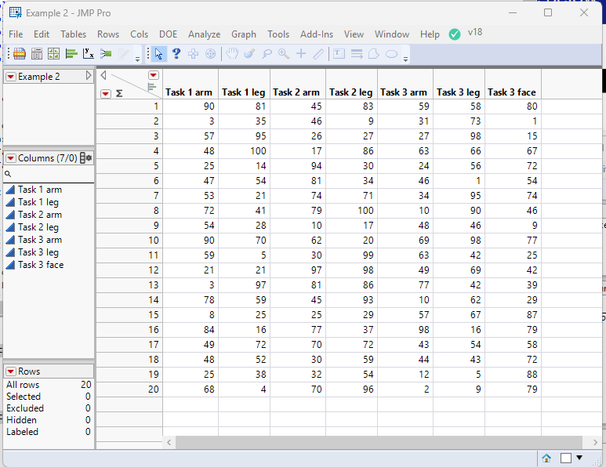Viewport: 606px width, 467px height.
Task: Select the Brush tool
Action: pos(249,53)
